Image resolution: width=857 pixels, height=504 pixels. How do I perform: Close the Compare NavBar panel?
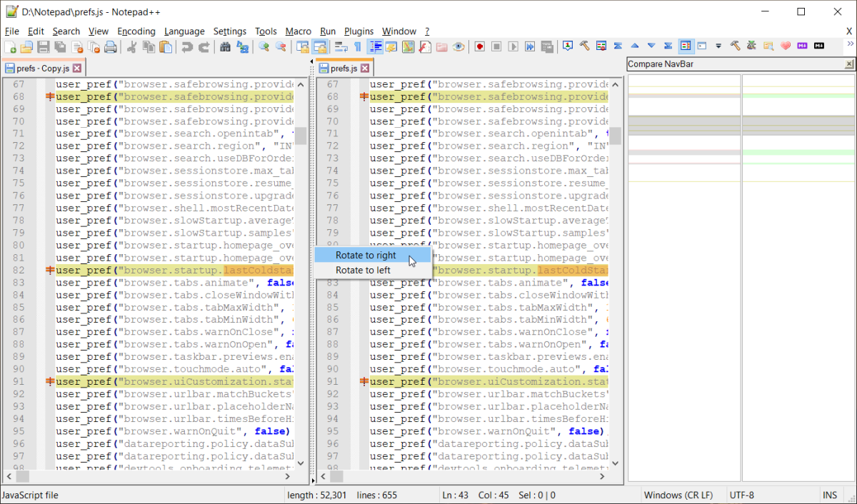pyautogui.click(x=848, y=64)
